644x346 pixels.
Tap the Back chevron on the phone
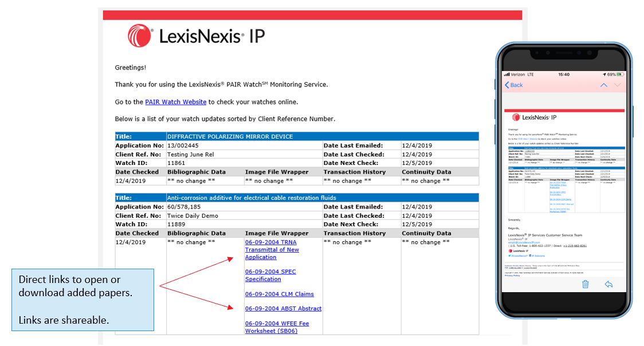pos(507,85)
